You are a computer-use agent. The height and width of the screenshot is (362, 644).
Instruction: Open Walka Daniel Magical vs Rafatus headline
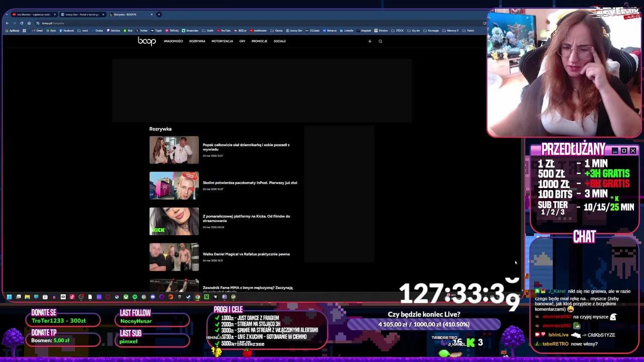246,254
